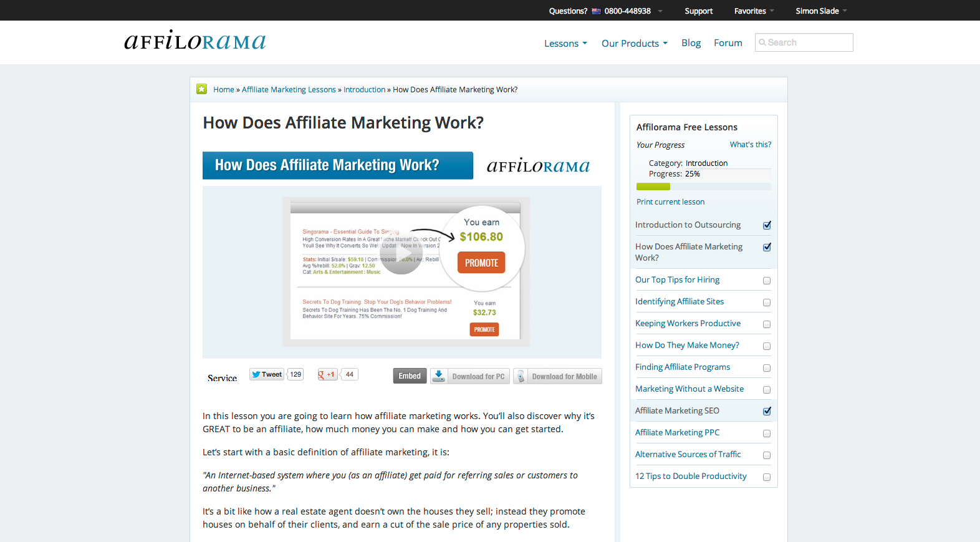Screen dimensions: 980x542
Task: Click Print current lesson link
Action: [670, 201]
